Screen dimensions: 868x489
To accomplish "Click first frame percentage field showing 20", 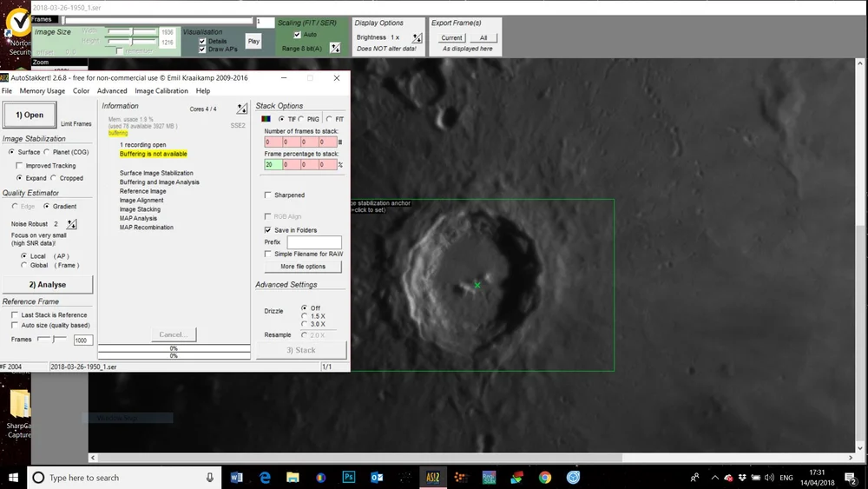I will coord(273,164).
